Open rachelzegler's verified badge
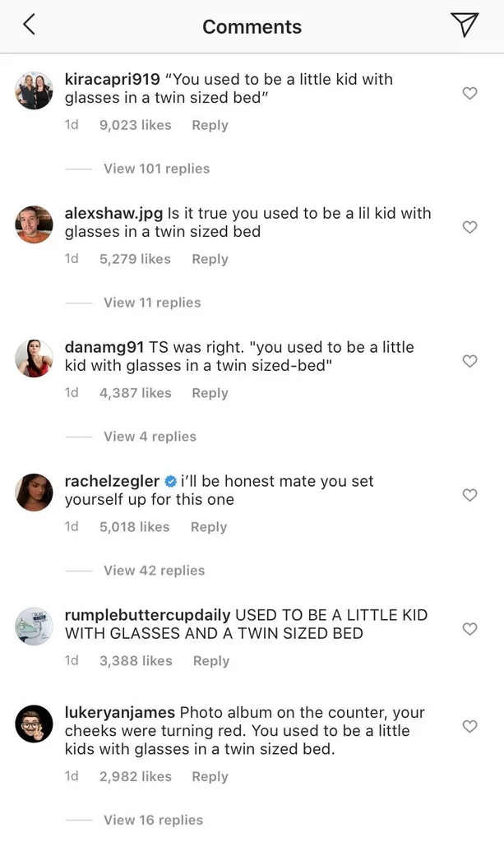The width and height of the screenshot is (504, 842). [171, 481]
